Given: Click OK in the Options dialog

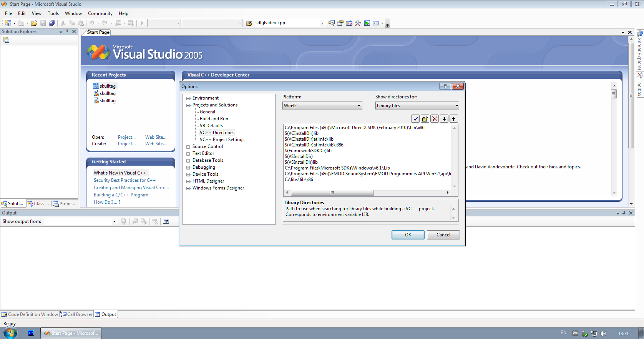Looking at the screenshot, I should click(408, 235).
